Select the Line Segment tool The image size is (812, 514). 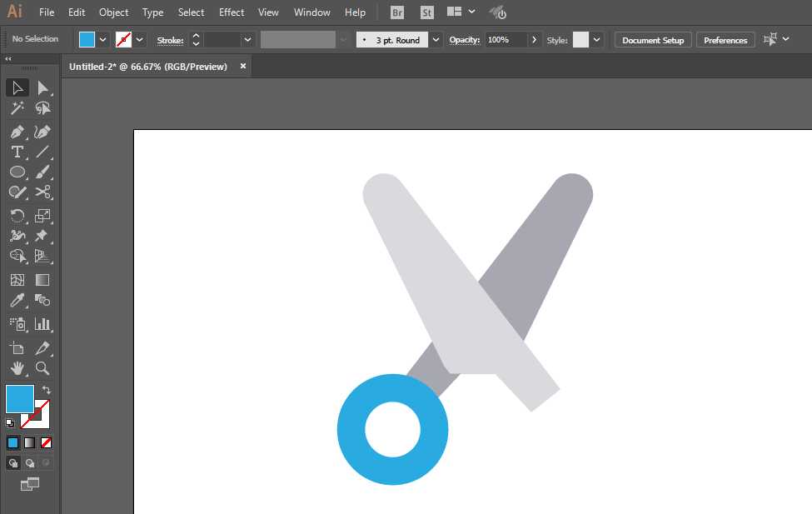click(42, 152)
